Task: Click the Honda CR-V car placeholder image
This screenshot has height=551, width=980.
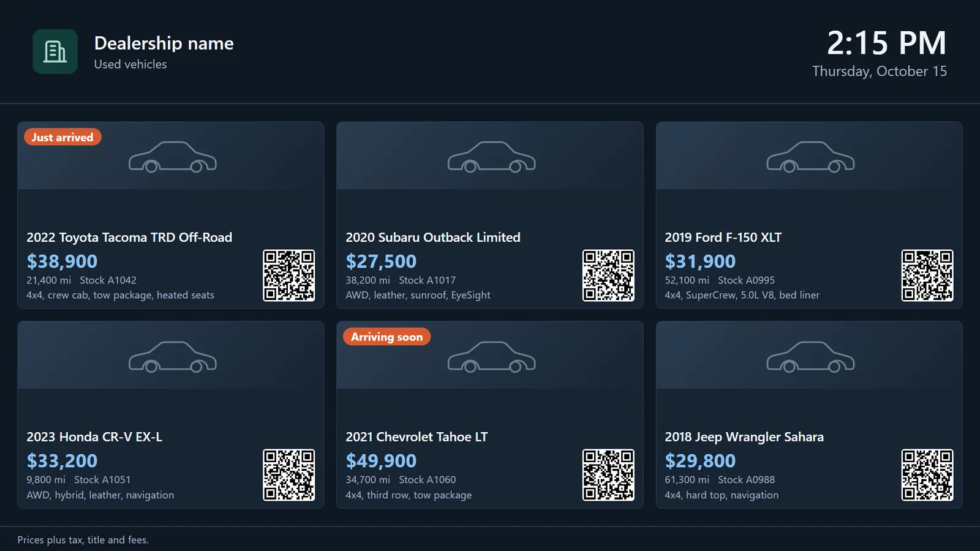Action: tap(171, 355)
